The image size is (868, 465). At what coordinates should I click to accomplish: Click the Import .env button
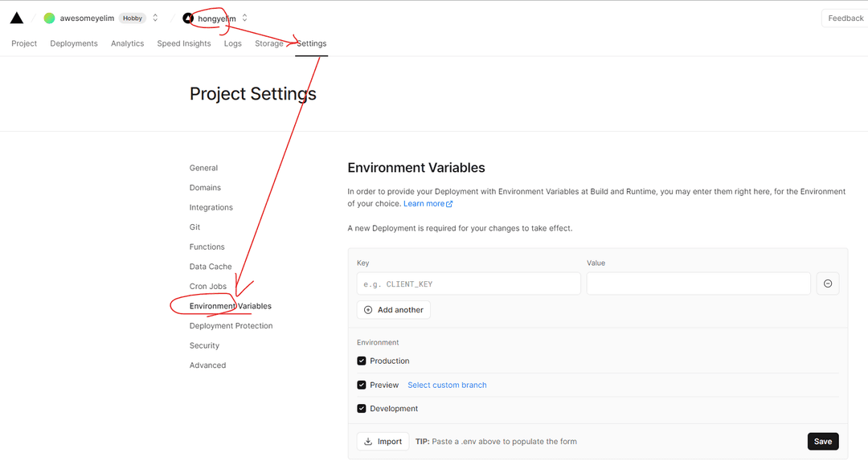click(x=383, y=441)
